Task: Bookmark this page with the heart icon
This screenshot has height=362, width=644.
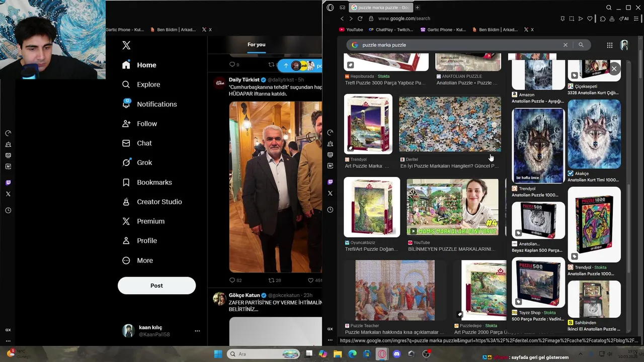Action: tap(590, 19)
